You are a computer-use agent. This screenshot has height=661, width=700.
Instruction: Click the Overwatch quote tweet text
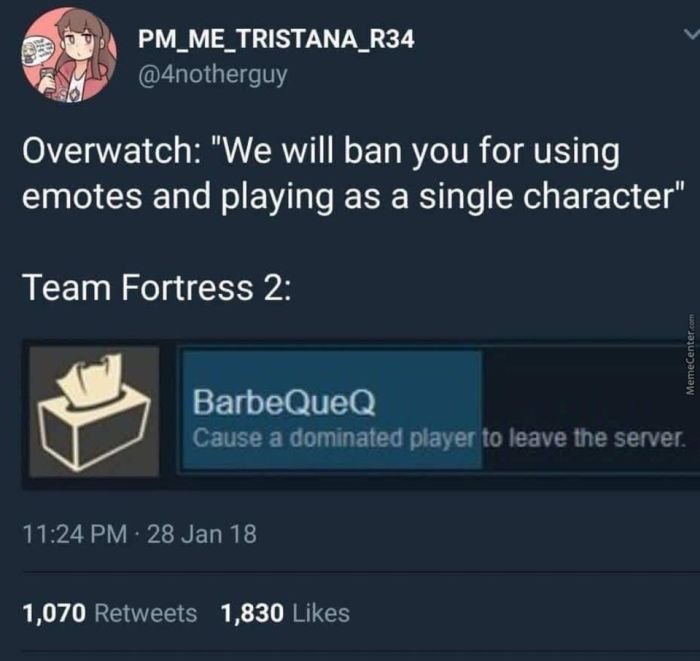pos(353,174)
